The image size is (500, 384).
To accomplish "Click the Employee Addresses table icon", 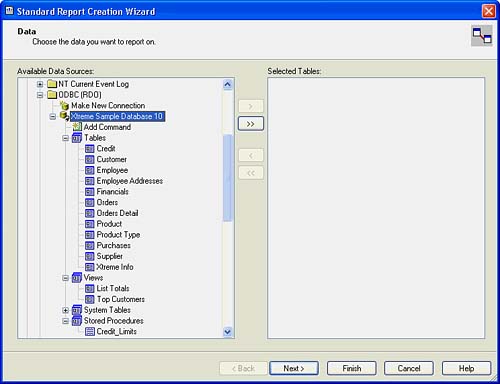I will (90, 181).
